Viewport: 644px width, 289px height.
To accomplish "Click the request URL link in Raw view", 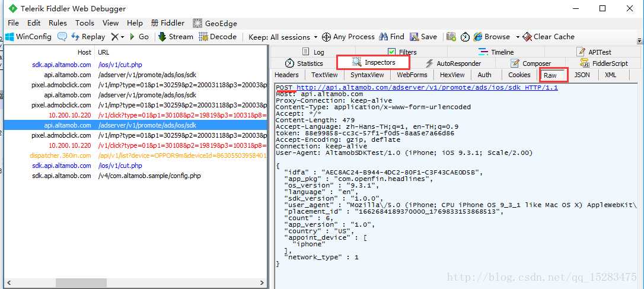I will 427,88.
